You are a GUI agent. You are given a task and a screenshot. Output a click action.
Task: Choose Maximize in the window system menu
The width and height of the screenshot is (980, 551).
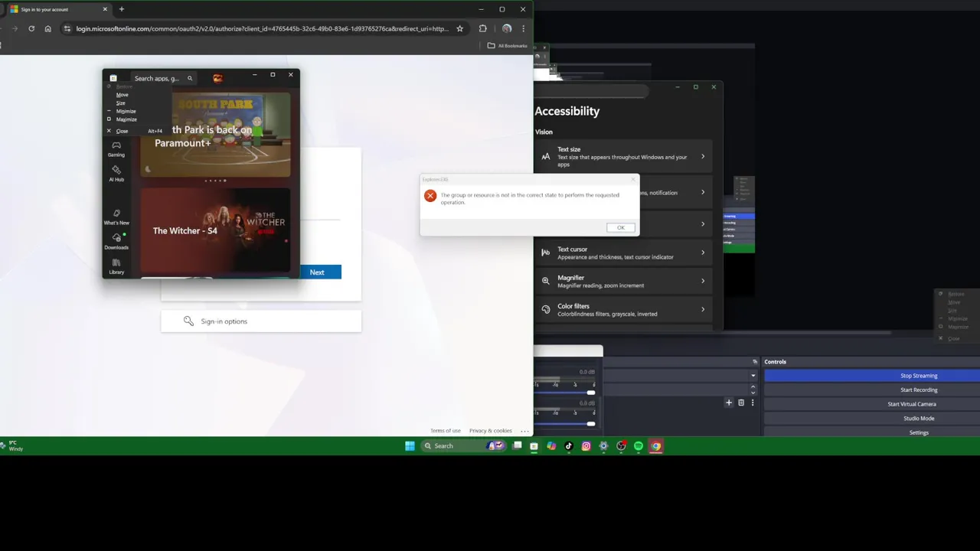coord(126,119)
